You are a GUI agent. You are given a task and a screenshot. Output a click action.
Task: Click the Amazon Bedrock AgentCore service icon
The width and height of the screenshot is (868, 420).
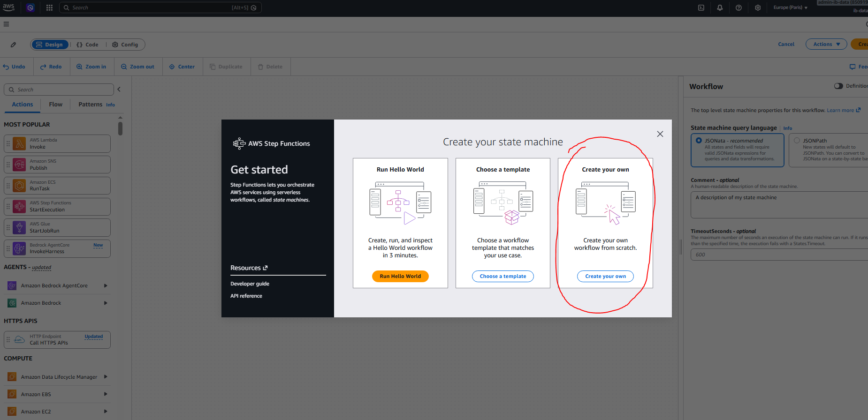pyautogui.click(x=12, y=285)
